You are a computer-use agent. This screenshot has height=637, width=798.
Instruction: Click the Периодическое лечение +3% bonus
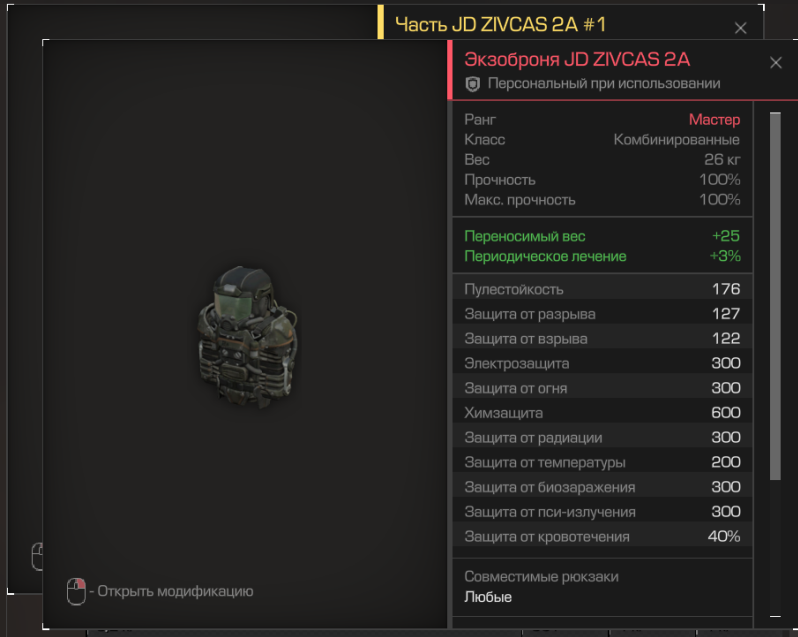(602, 256)
